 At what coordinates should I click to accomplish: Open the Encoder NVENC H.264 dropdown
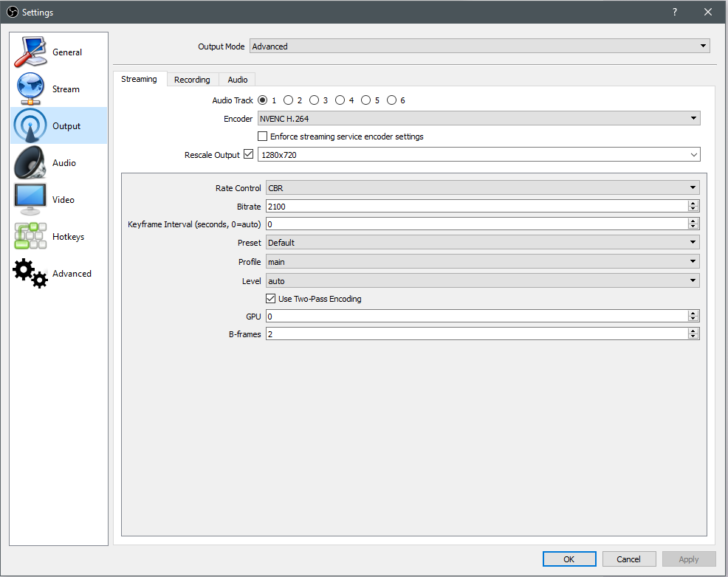pos(478,118)
